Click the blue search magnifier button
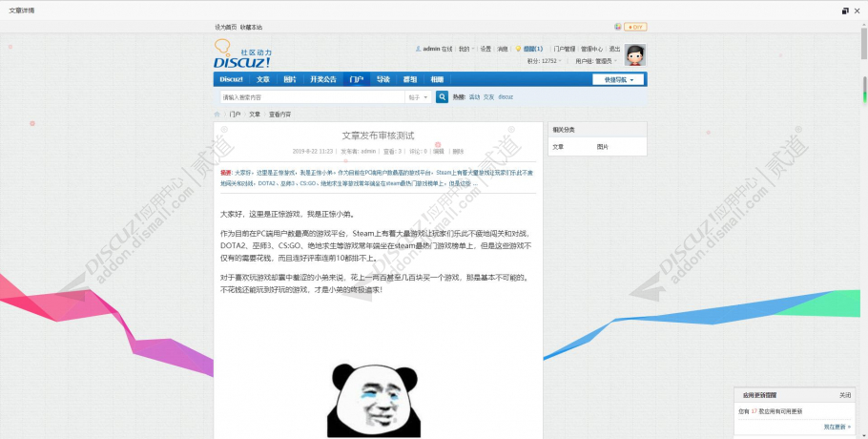The width and height of the screenshot is (868, 439). pyautogui.click(x=442, y=97)
